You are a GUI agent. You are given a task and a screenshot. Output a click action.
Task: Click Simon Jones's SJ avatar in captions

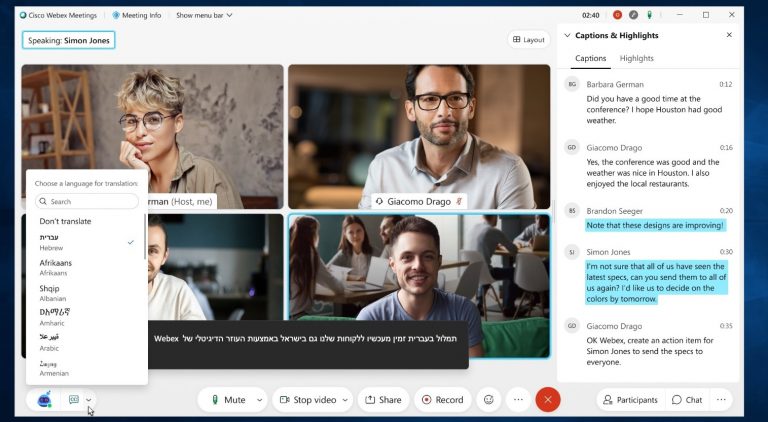click(x=572, y=252)
